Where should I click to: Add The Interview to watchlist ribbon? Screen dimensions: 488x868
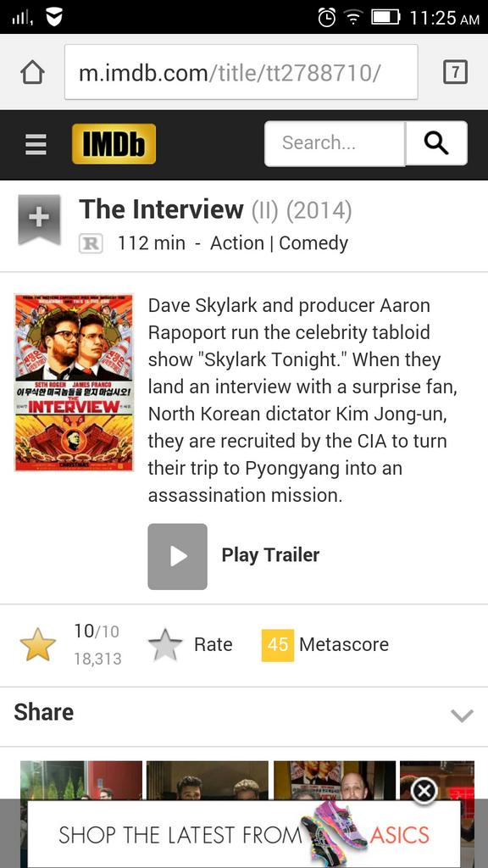point(39,220)
